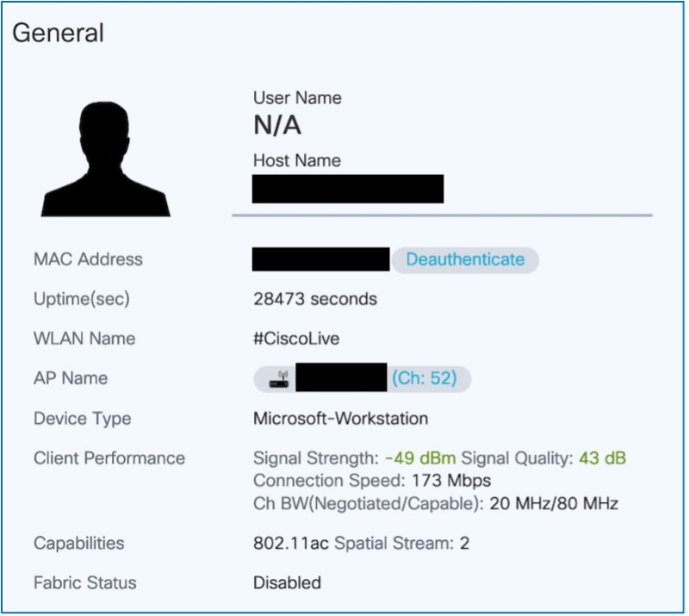Click the 20 MHz/80 MHz bandwidth value

pyautogui.click(x=554, y=503)
